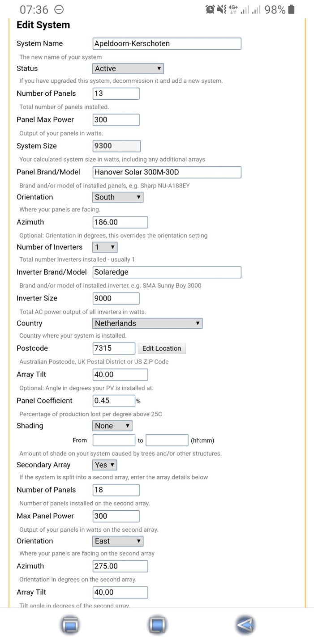Focus the second array Number of Panels field
The width and height of the screenshot is (314, 644).
pos(116,490)
